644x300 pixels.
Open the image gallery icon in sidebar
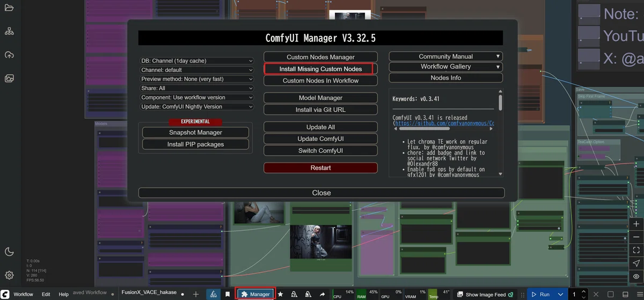click(9, 78)
